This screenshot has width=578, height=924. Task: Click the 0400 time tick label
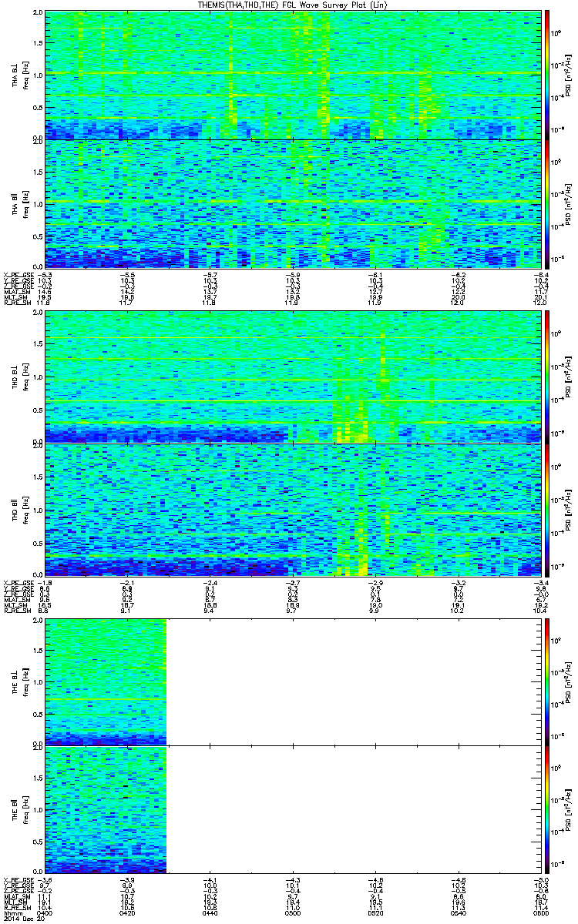[x=45, y=913]
